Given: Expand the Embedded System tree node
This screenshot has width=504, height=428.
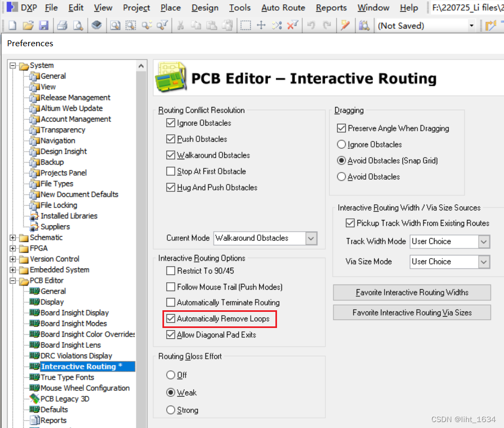Looking at the screenshot, I should pos(12,270).
